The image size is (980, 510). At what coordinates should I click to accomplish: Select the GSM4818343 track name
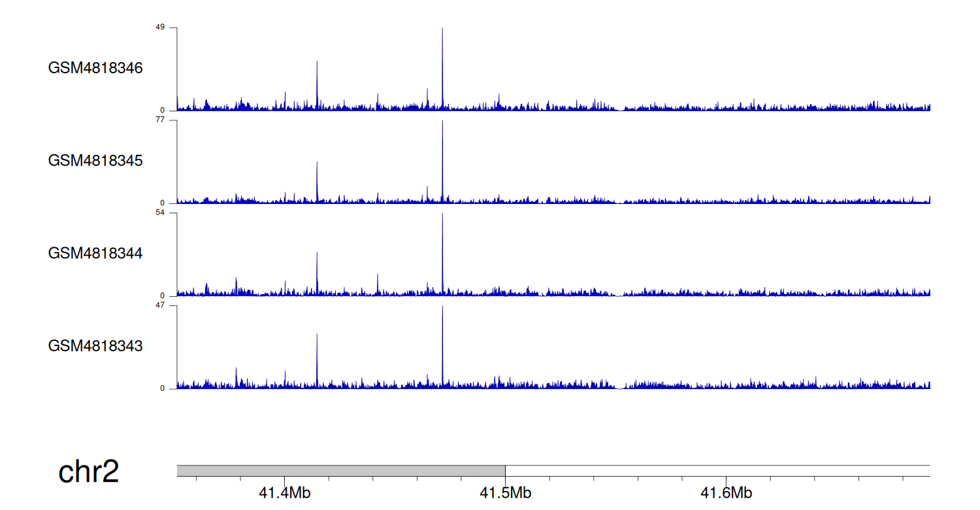[x=95, y=346]
